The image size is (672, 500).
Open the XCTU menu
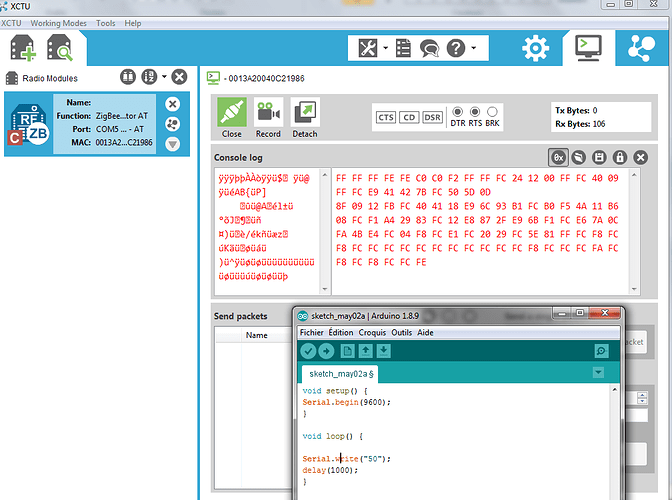[11, 23]
